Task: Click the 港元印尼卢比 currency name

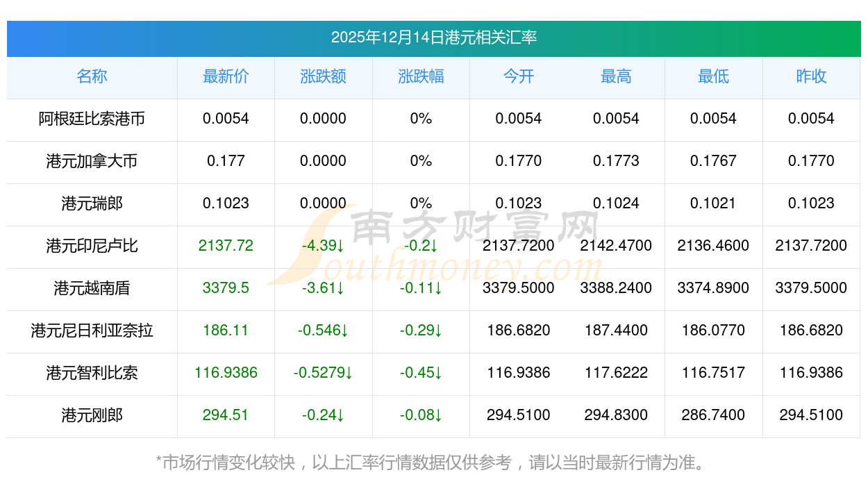Action: 92,246
